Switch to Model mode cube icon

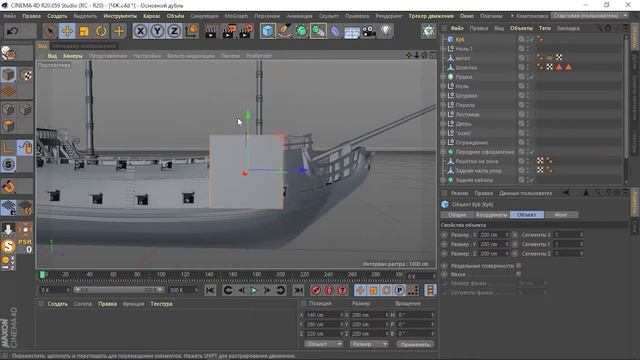tap(9, 75)
